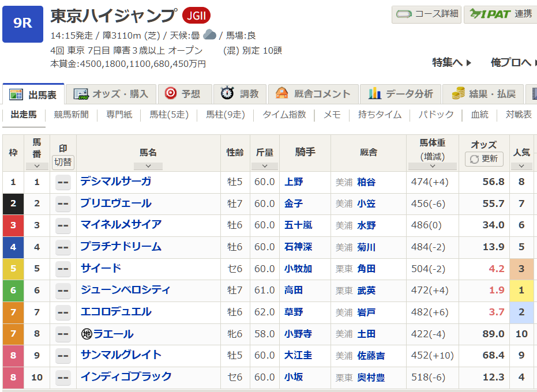Switch to the 競馬新聞 sub-tab
Screen dimensions: 537x392
pyautogui.click(x=71, y=115)
